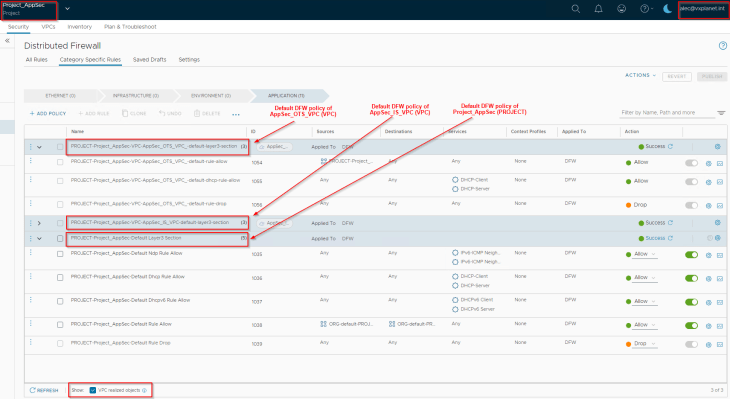This screenshot has height=399, width=730.
Task: Refresh status of AppSec_OTS_VPC policy
Action: click(x=670, y=146)
